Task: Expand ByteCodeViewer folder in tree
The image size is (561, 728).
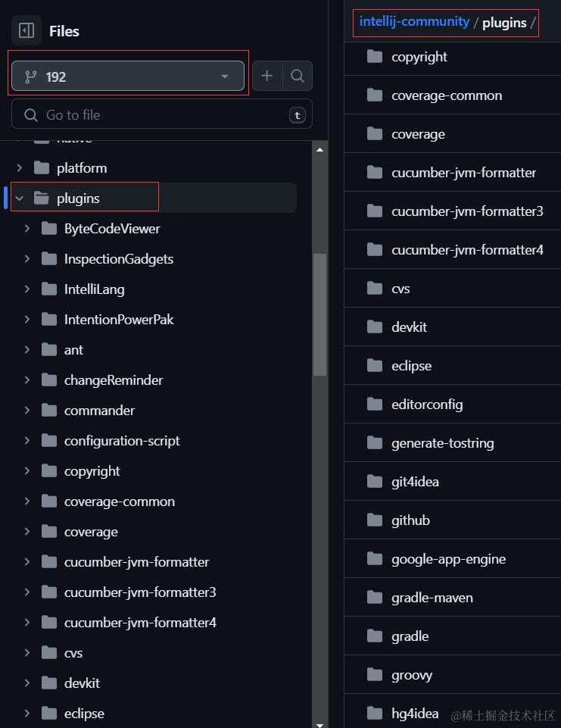Action: click(27, 229)
